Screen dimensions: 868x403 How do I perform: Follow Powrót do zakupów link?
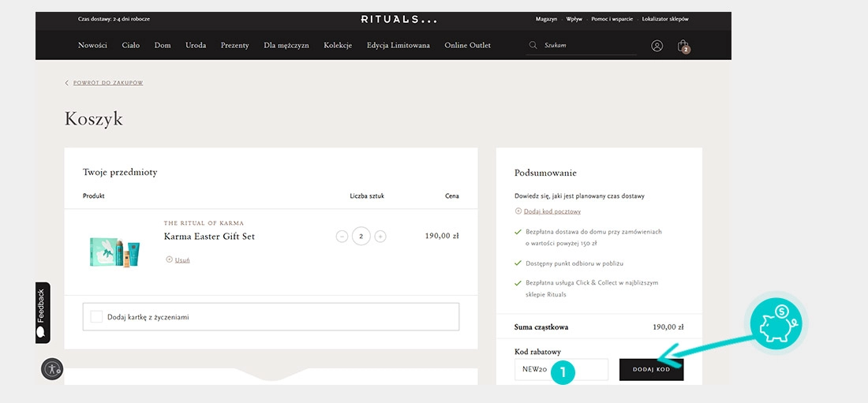108,83
